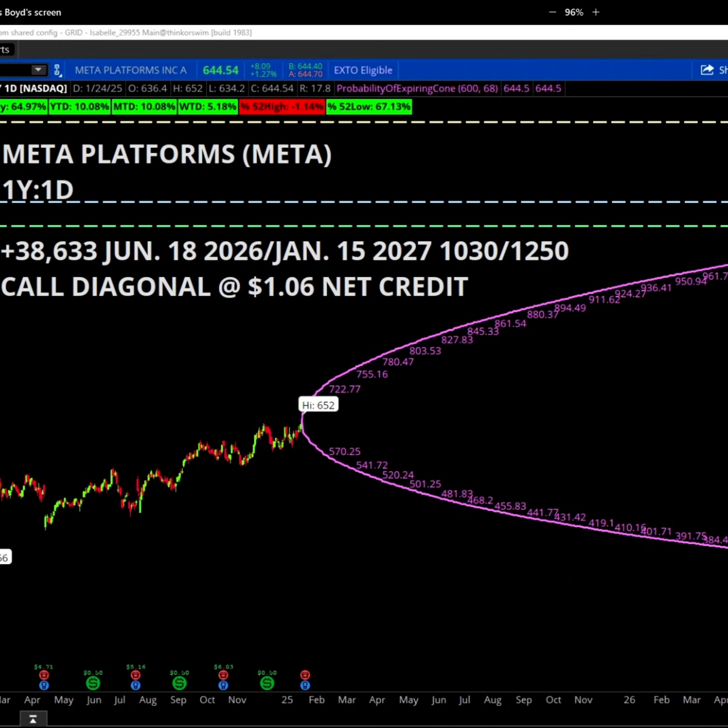Click the CALL DIAGONAL @ $1.06 NET CREDIT note

coord(234,286)
